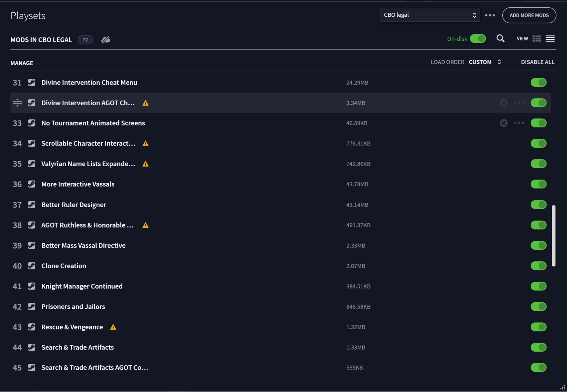Select the Prisoners and Jailors mod name
The image size is (567, 392).
(73, 306)
